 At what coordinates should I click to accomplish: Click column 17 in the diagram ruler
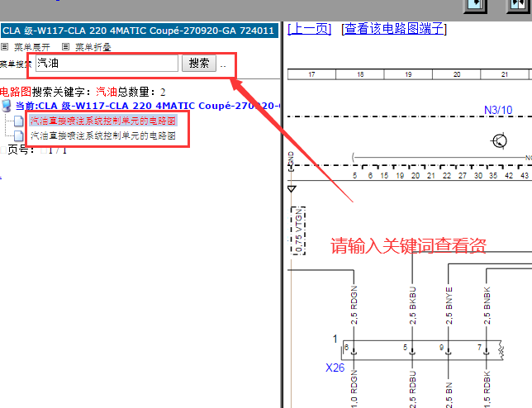tap(311, 74)
